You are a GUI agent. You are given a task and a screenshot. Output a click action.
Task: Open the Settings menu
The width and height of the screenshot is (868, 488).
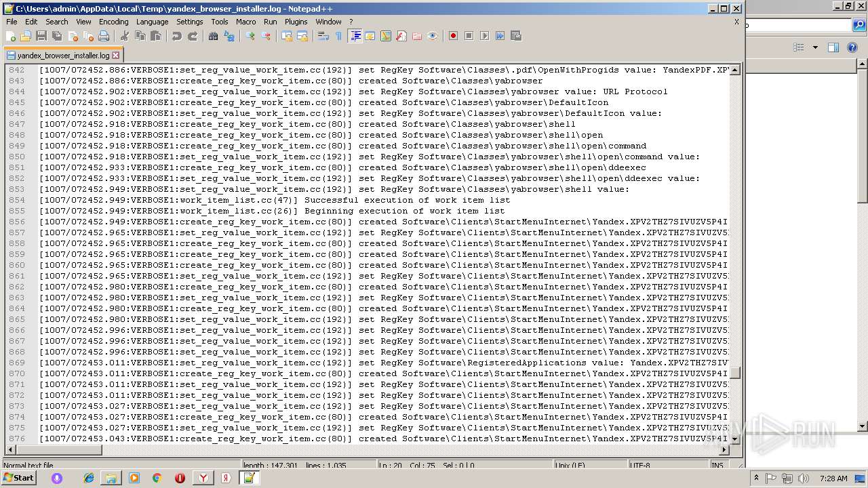(190, 22)
